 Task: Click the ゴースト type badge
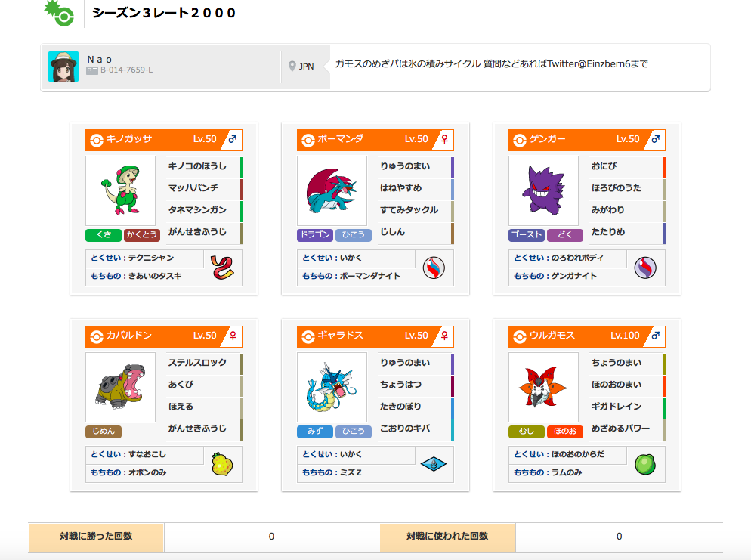pyautogui.click(x=527, y=235)
